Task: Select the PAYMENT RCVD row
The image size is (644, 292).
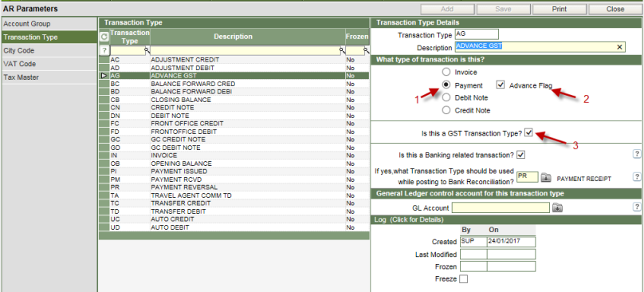Action: pos(234,180)
